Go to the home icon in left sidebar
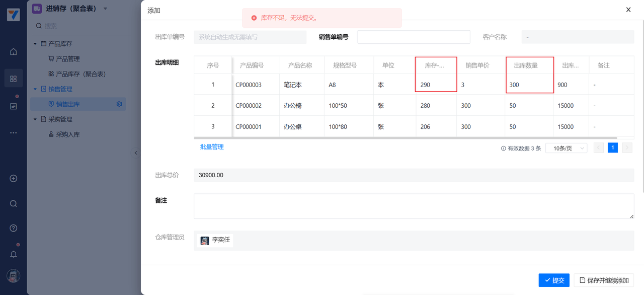Viewport: 644px width, 295px height. pos(14,52)
